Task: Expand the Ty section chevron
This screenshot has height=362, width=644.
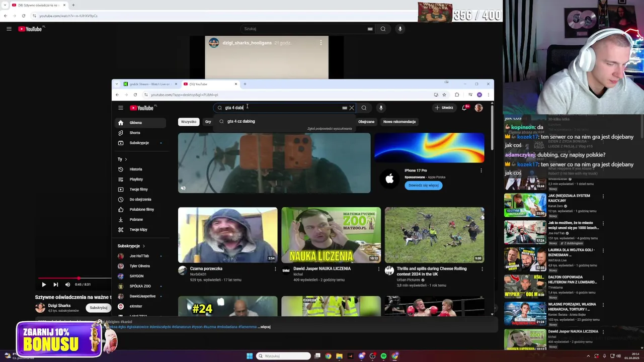Action: click(x=126, y=159)
